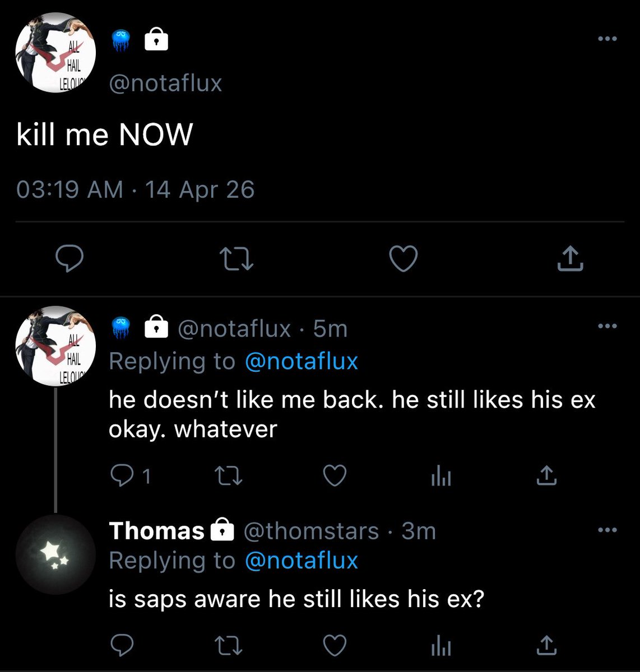
Task: Retweet the 'he doesn't like me back' reply
Action: pyautogui.click(x=229, y=476)
